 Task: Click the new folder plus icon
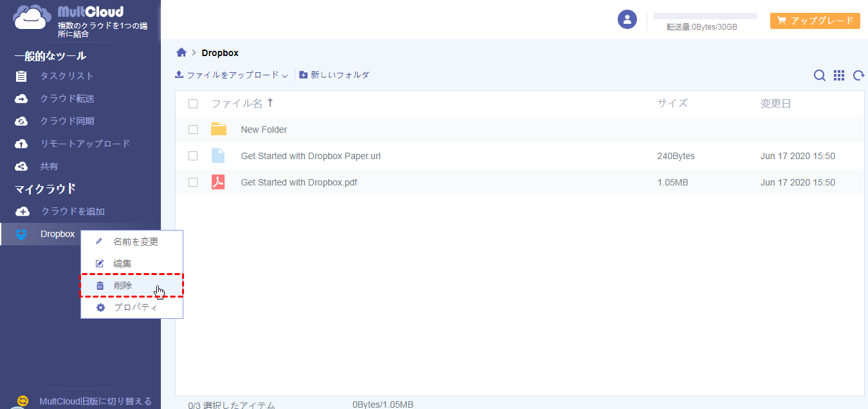304,75
